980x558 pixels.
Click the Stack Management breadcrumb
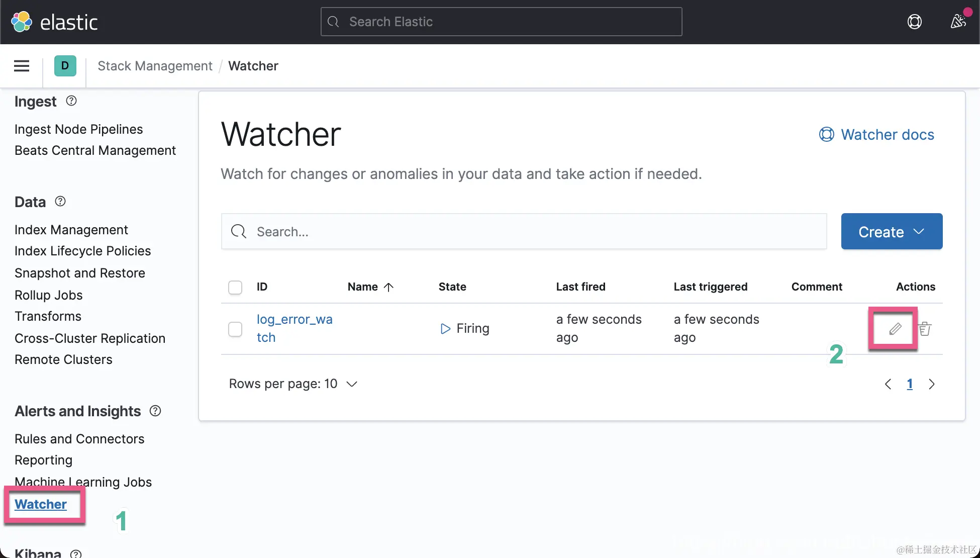(x=155, y=66)
